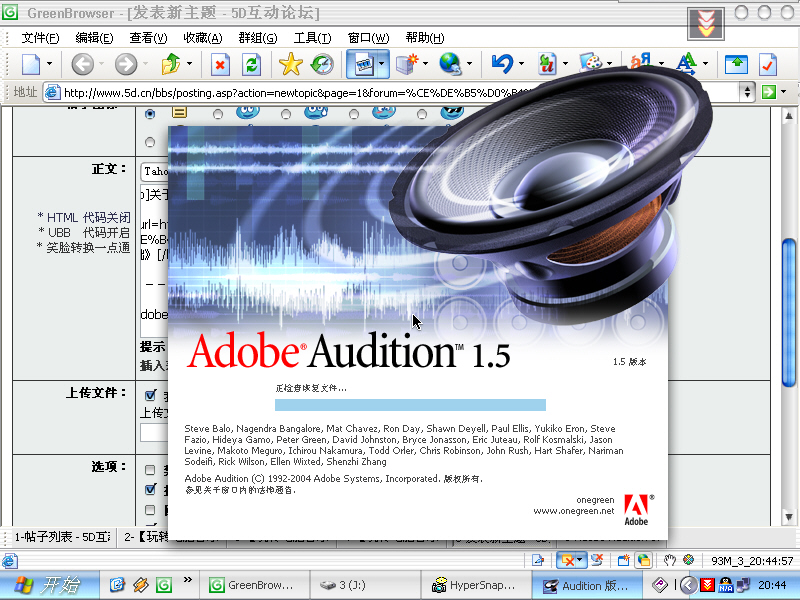Click the globe search toolbar icon
Viewport: 800px width, 600px height.
click(x=451, y=64)
